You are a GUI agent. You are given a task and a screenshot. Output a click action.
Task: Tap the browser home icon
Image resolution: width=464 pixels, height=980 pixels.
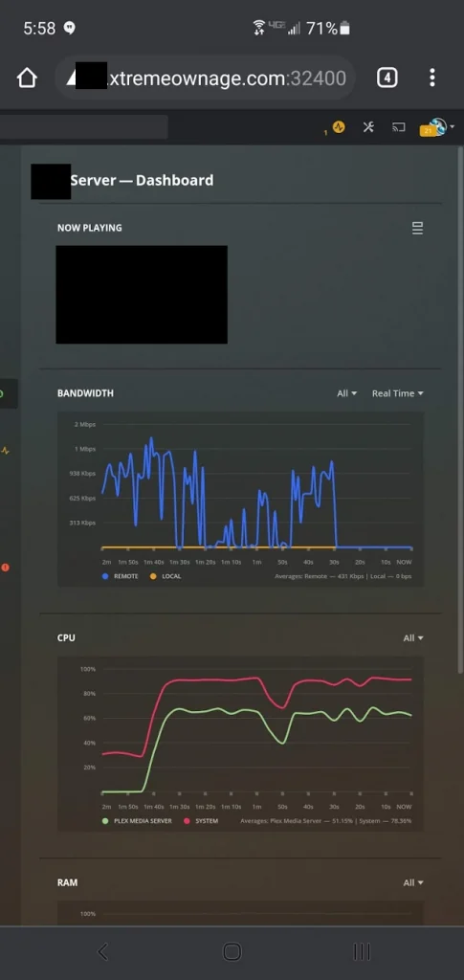pyautogui.click(x=27, y=78)
